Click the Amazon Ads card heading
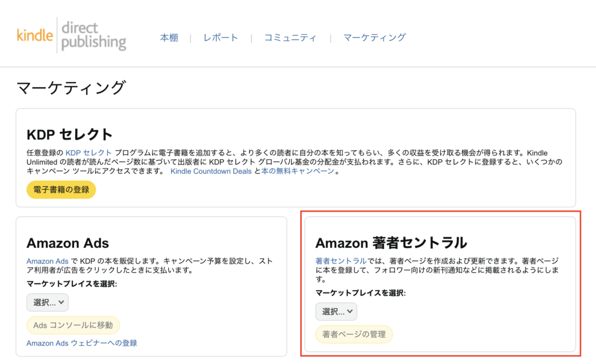 tap(68, 243)
